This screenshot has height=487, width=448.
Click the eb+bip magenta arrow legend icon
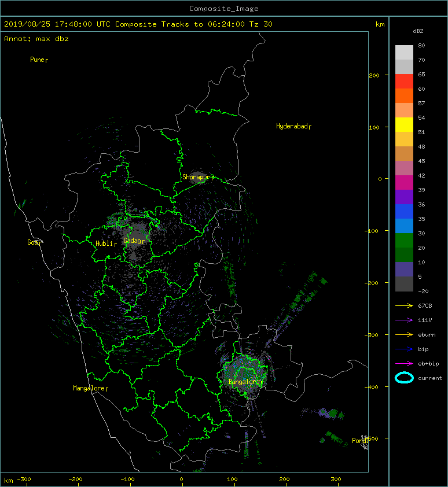click(x=404, y=364)
